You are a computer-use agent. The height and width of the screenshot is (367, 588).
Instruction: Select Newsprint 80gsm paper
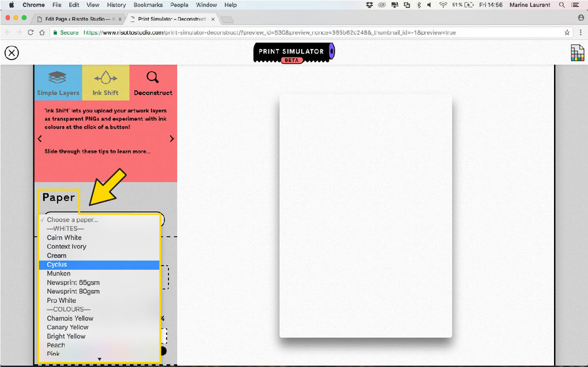click(99, 292)
